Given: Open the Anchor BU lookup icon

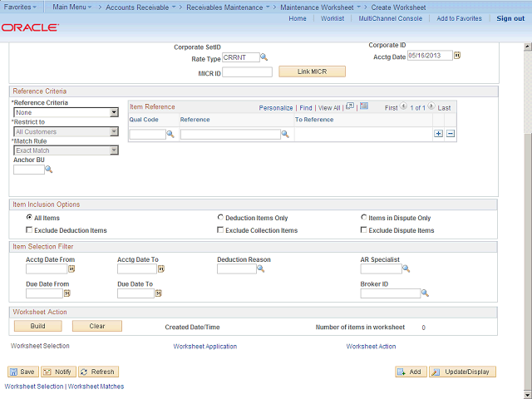Looking at the screenshot, I should [x=49, y=170].
